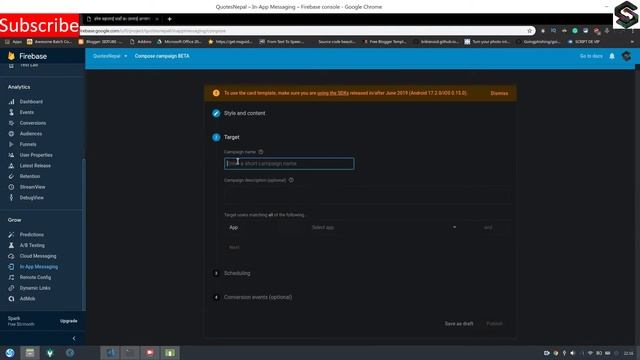The height and width of the screenshot is (360, 640).
Task: Open the volume control in system tray
Action: 572,353
